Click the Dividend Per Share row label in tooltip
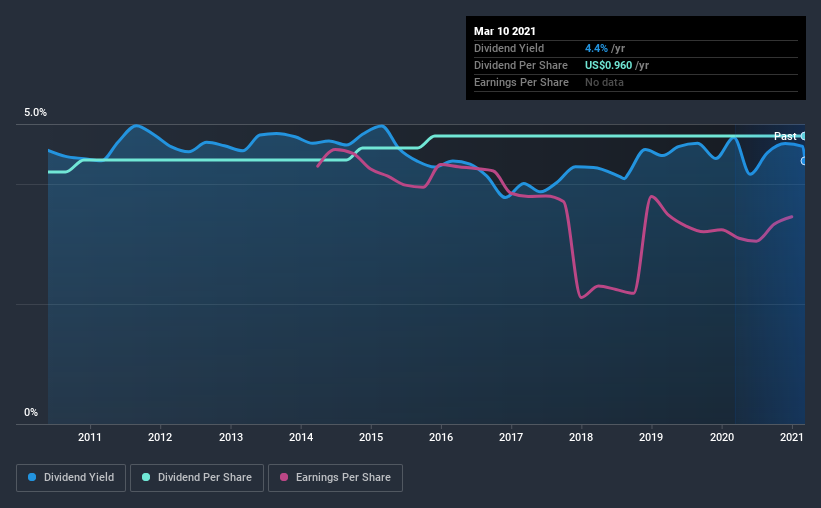 pyautogui.click(x=520, y=65)
